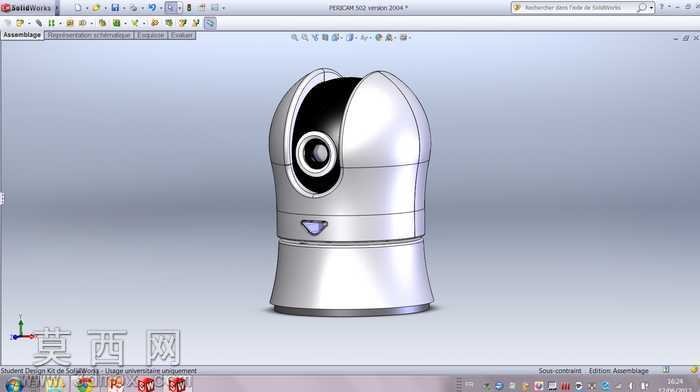700x392 pixels.
Task: Open the dropdown next to New document
Action: 86,8
